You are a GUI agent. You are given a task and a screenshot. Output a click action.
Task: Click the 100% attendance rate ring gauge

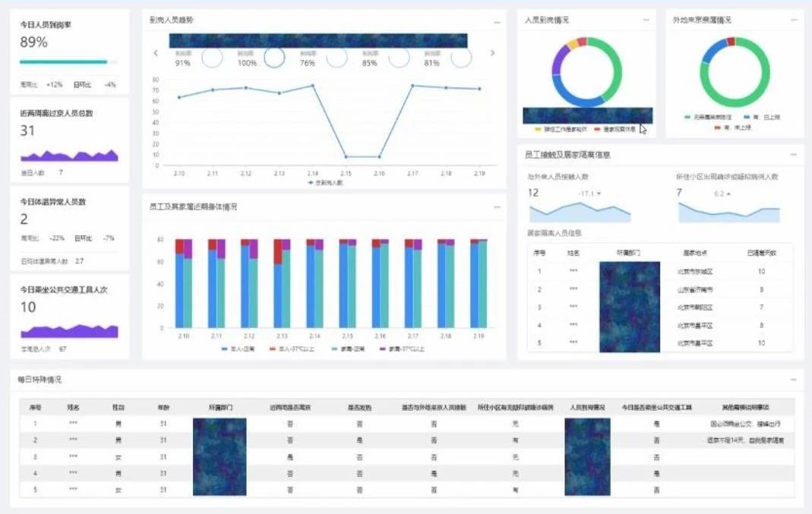pos(274,58)
